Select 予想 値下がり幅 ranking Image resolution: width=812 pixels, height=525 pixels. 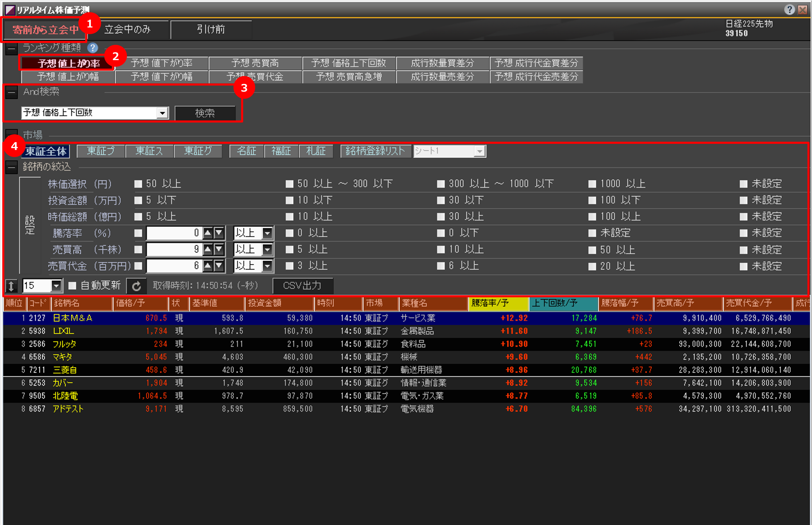tap(162, 77)
